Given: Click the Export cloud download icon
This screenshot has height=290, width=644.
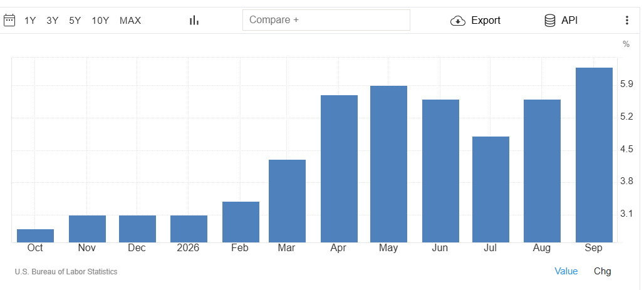Looking at the screenshot, I should coord(458,21).
